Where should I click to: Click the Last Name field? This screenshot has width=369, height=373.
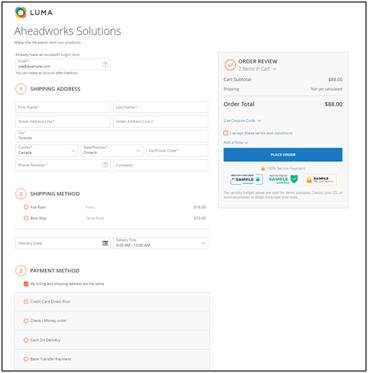[x=161, y=107]
